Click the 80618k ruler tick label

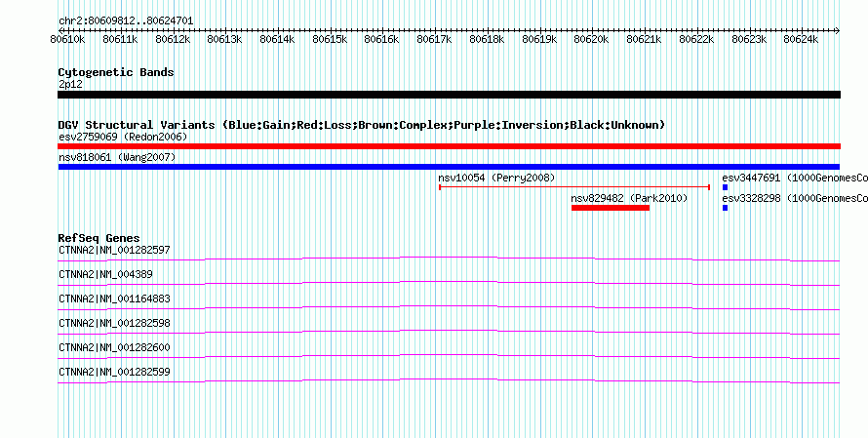click(x=487, y=39)
